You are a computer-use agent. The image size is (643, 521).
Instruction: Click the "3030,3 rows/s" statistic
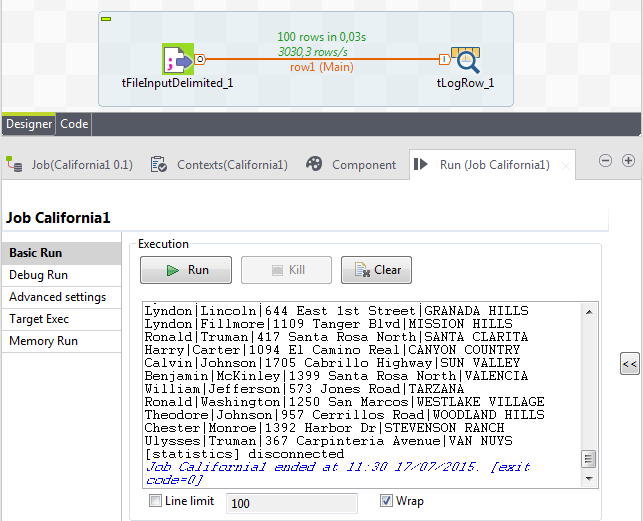point(313,52)
